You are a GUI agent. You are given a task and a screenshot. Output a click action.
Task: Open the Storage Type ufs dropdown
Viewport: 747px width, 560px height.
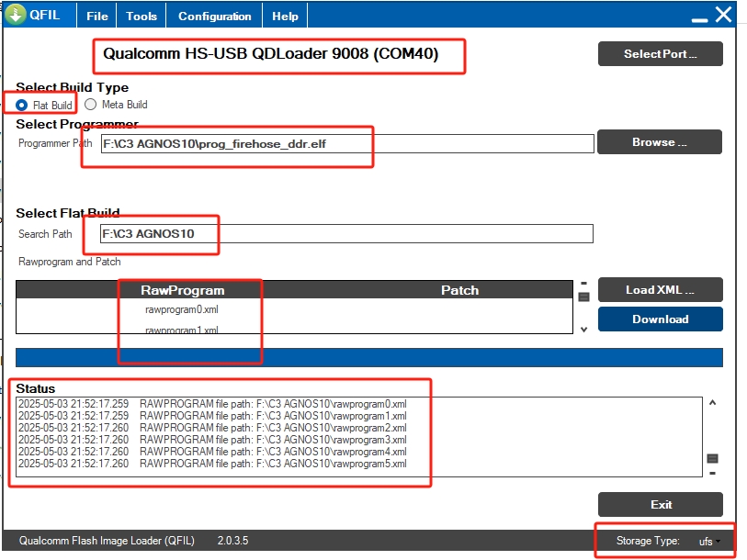(x=709, y=542)
